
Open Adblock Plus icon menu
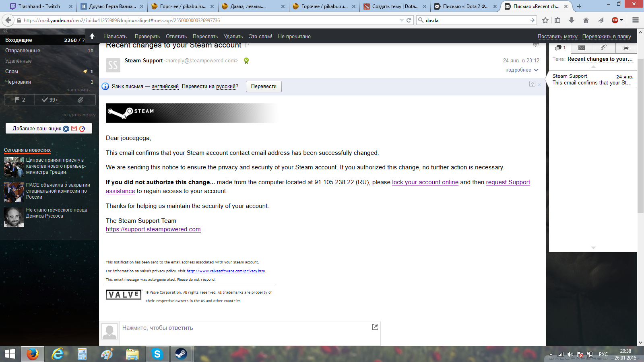(x=617, y=20)
